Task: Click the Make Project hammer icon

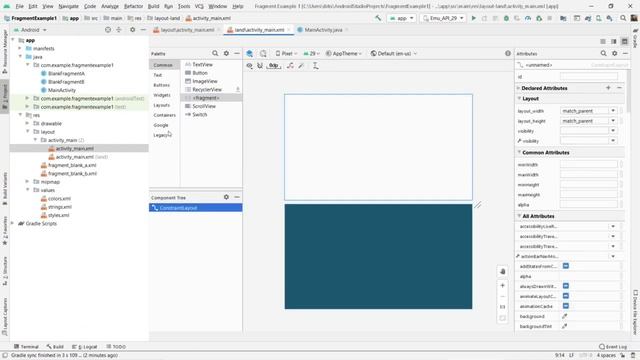Action: pyautogui.click(x=378, y=18)
